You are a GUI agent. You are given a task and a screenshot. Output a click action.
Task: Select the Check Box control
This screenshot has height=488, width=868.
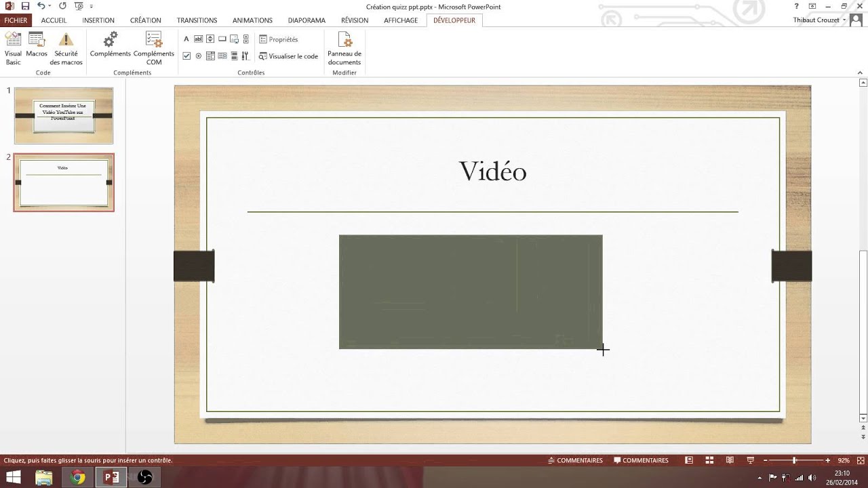[186, 56]
